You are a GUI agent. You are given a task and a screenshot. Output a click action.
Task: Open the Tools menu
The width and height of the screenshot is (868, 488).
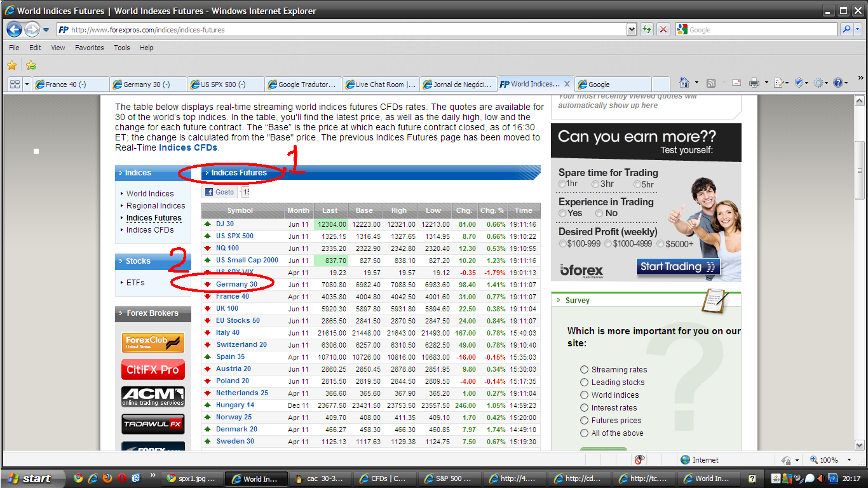coord(122,48)
